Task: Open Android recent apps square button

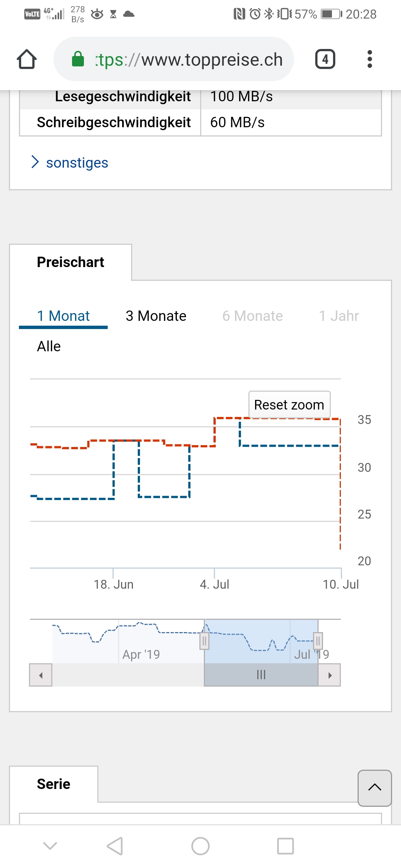Action: click(285, 846)
